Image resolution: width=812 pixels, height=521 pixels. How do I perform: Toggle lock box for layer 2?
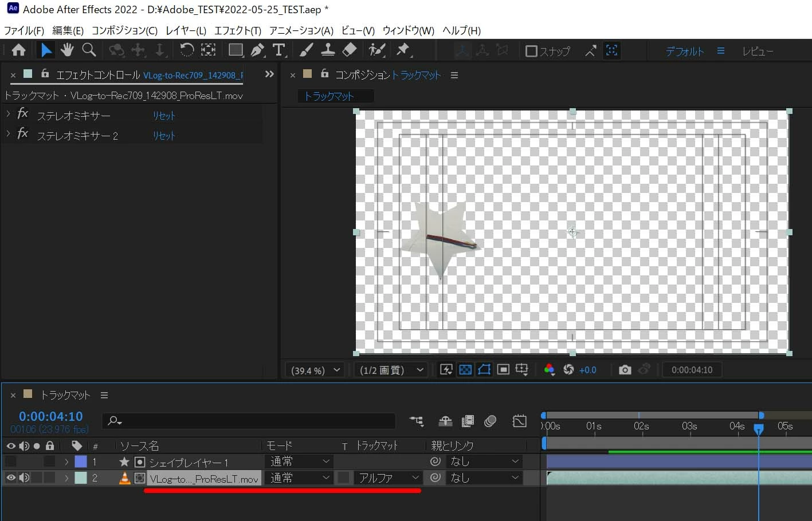[x=50, y=477]
